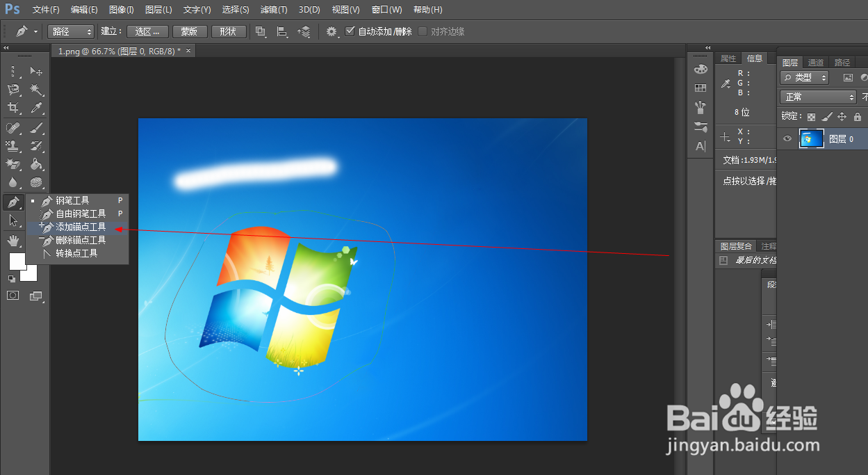Switch to the 通道 tab
The height and width of the screenshot is (475, 868).
coord(816,63)
